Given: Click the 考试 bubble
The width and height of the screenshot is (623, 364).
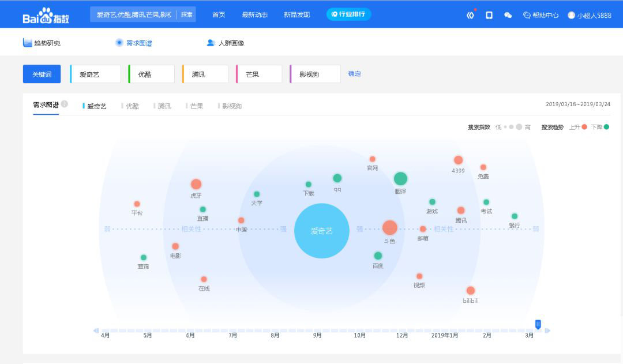Looking at the screenshot, I should 486,202.
